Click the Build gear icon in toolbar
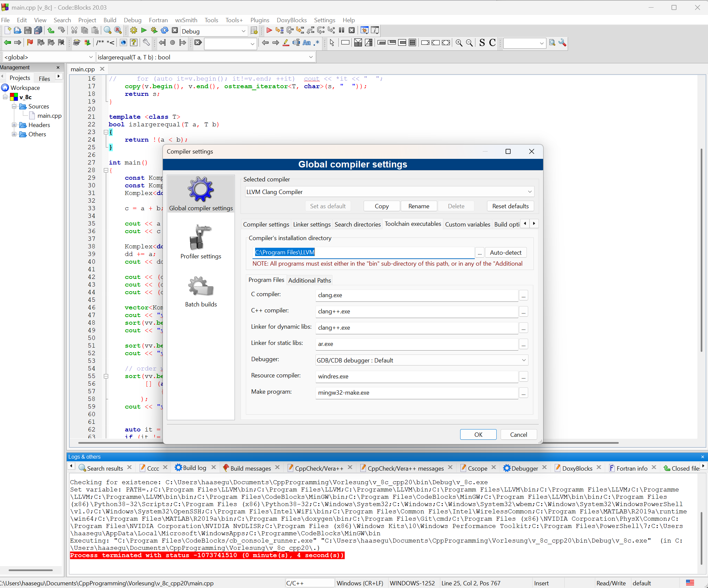The height and width of the screenshot is (588, 708). [x=133, y=31]
